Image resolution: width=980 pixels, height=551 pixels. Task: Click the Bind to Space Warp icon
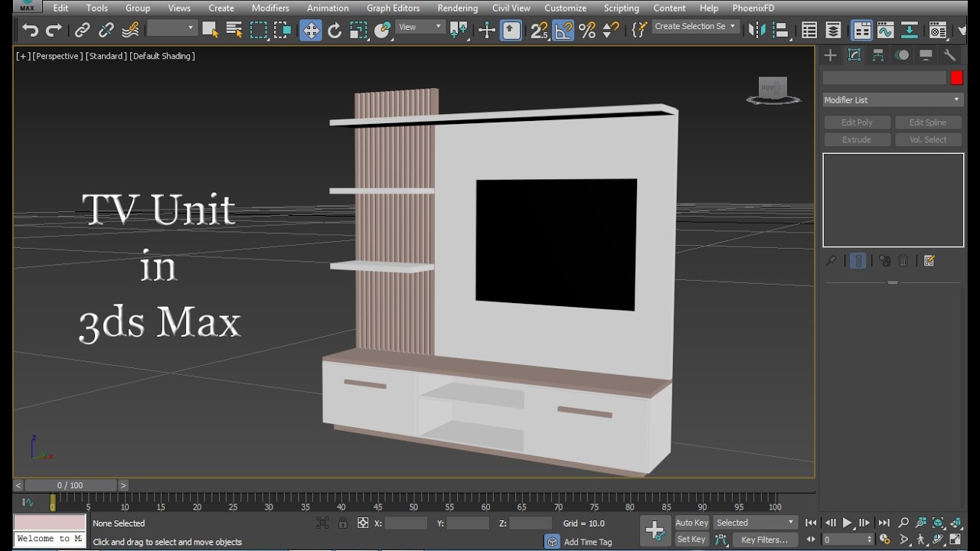point(130,31)
